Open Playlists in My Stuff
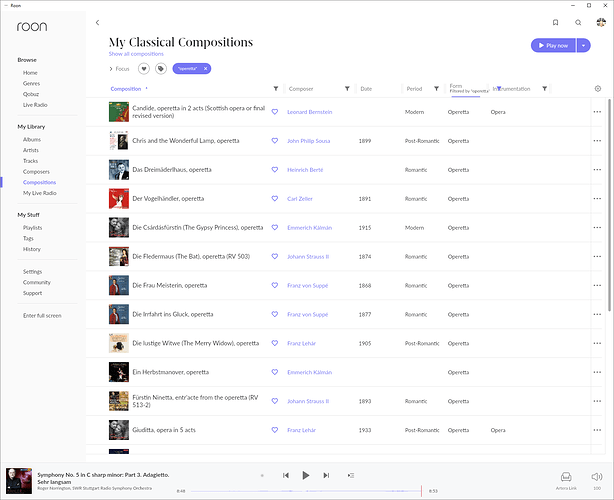 pyautogui.click(x=33, y=227)
